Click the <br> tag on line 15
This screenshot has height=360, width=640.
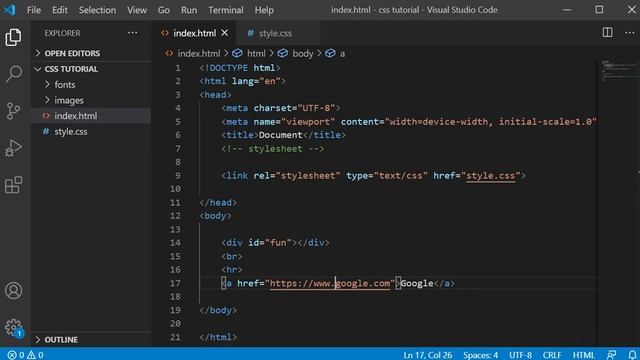(232, 256)
